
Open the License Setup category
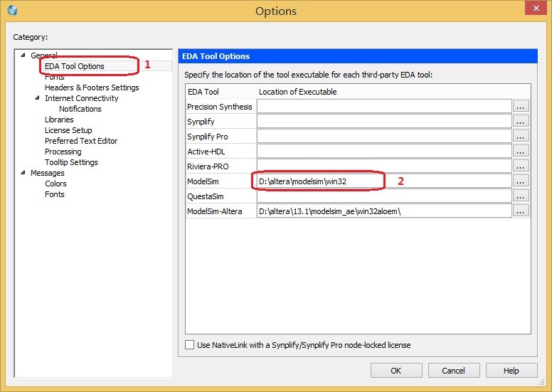coord(68,130)
